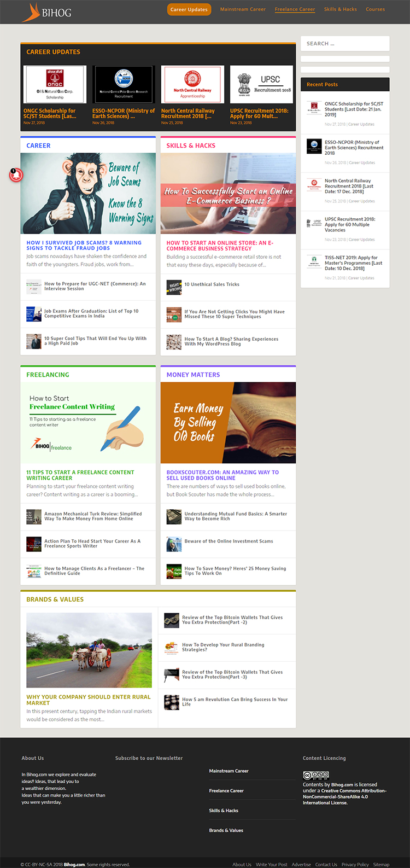Click the ESSO-NCPOR logo thumbnail in Career Updates
The height and width of the screenshot is (868, 410).
[124, 84]
